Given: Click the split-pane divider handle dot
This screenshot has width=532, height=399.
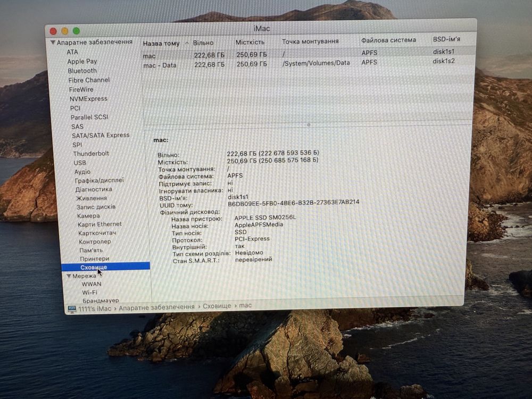Looking at the screenshot, I should pos(309,125).
